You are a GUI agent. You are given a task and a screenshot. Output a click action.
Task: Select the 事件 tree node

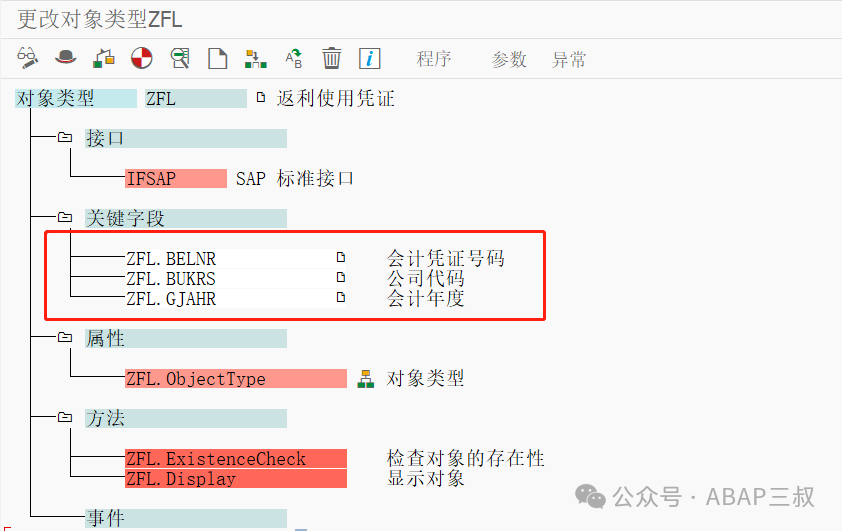click(x=186, y=518)
